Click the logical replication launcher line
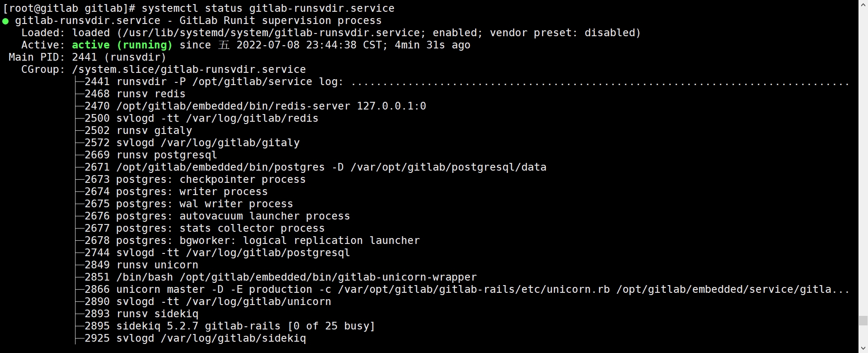Screen dimensions: 868x353 point(252,241)
